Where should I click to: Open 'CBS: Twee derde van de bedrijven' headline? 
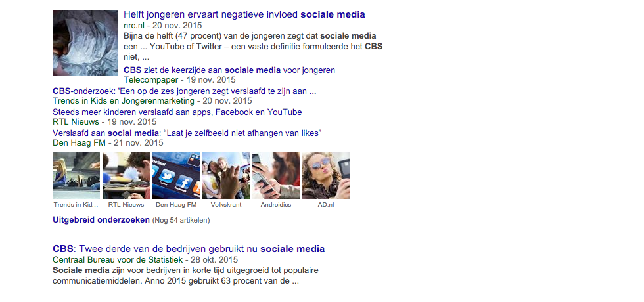pyautogui.click(x=189, y=249)
